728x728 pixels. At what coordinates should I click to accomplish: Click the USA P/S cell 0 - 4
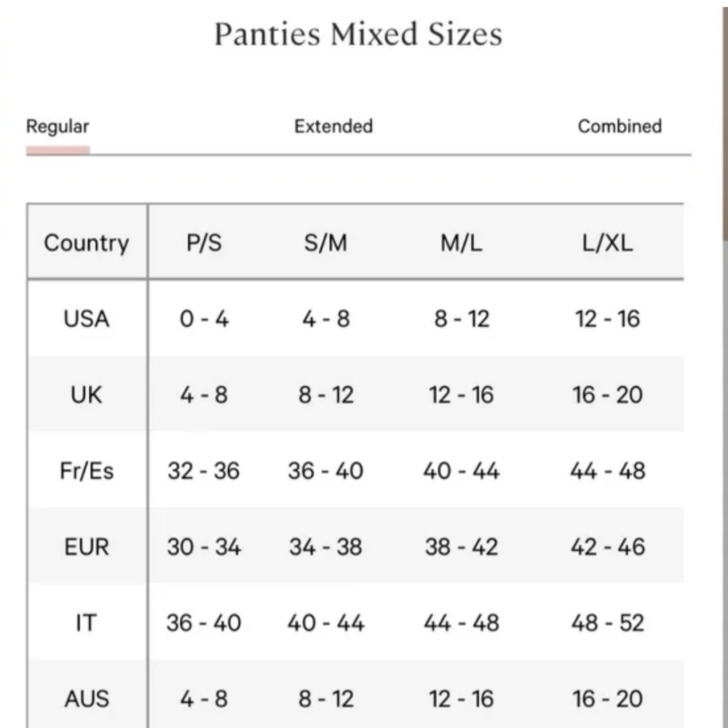pos(204,319)
